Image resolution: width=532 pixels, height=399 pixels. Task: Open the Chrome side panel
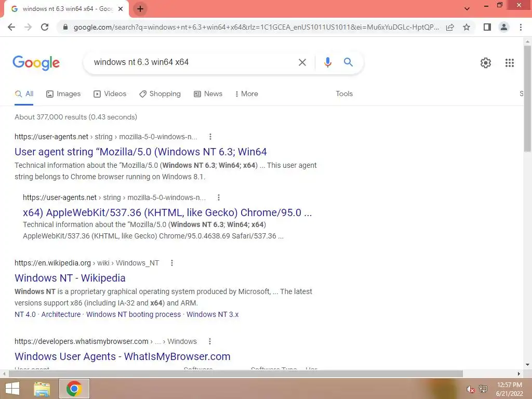point(487,27)
